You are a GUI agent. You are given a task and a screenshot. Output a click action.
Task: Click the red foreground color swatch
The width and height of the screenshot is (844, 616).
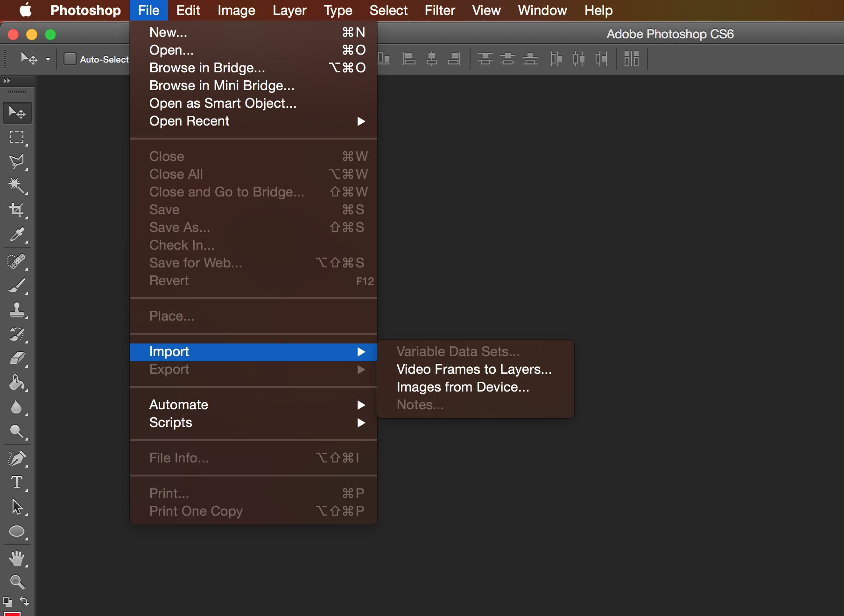(12, 614)
